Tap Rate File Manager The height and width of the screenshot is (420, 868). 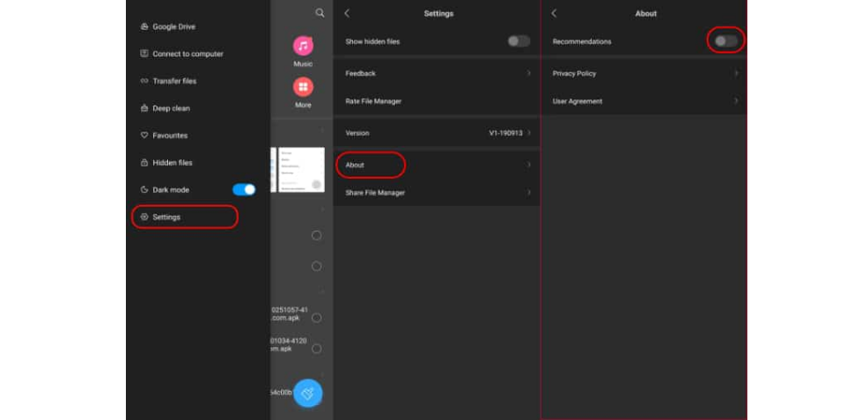373,101
